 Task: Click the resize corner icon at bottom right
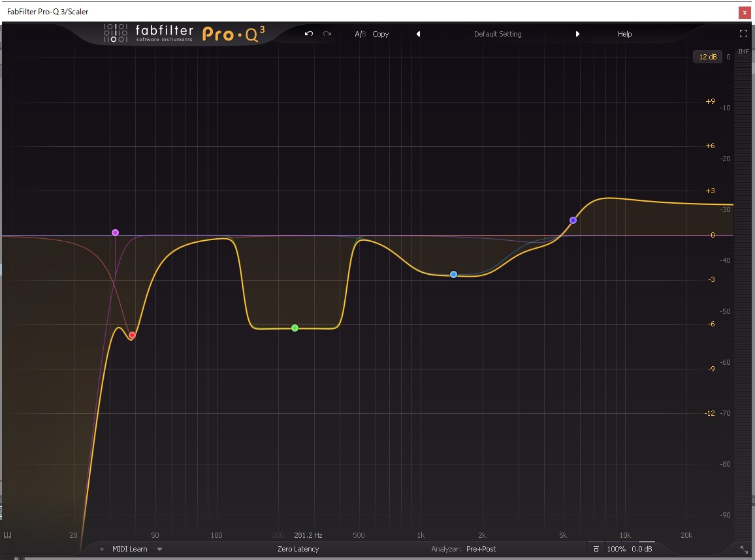pyautogui.click(x=744, y=549)
